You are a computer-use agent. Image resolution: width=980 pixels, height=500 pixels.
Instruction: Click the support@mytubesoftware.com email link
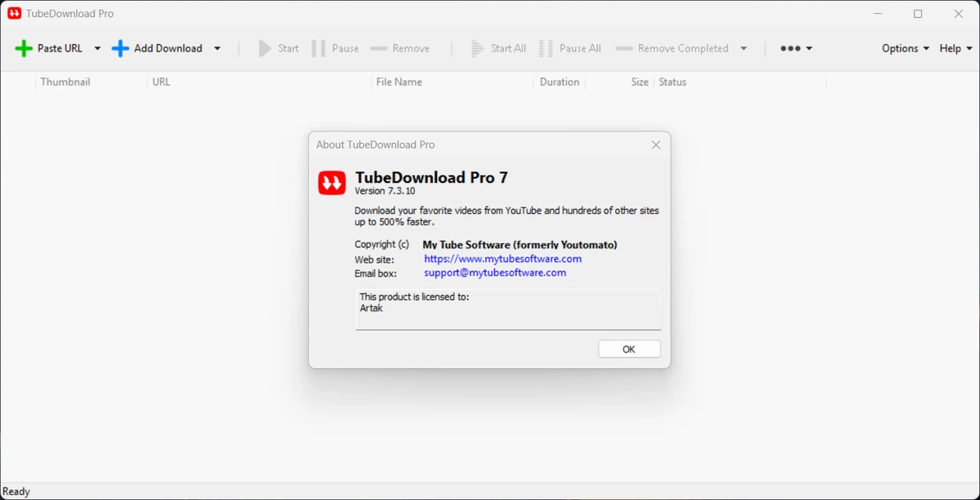pyautogui.click(x=495, y=272)
